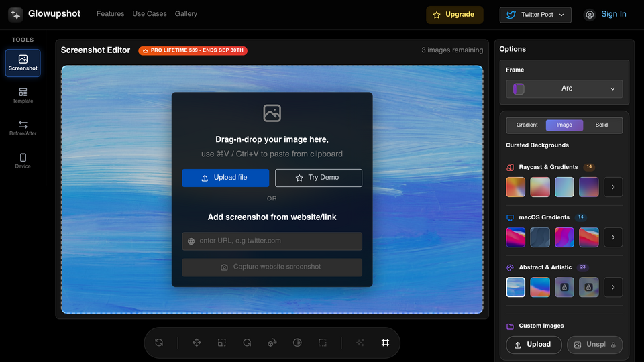Select fourth purple Raycast gradient swatch
Screen dimensions: 644x362
point(588,187)
